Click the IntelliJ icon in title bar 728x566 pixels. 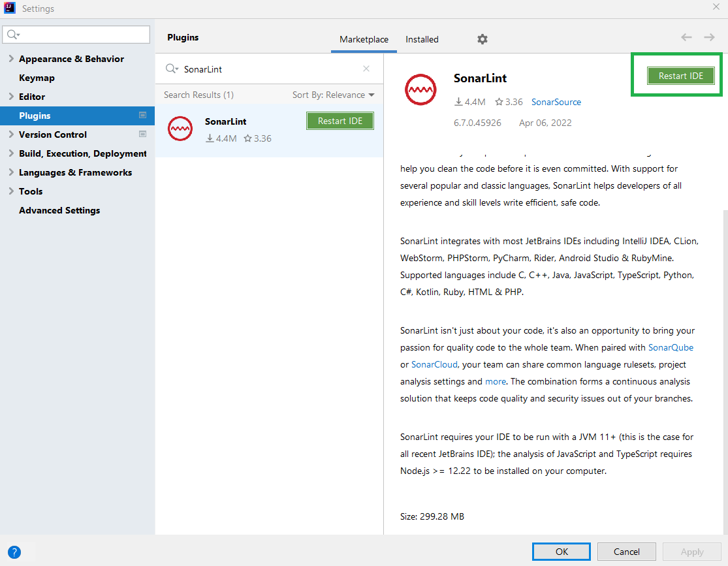coord(10,8)
